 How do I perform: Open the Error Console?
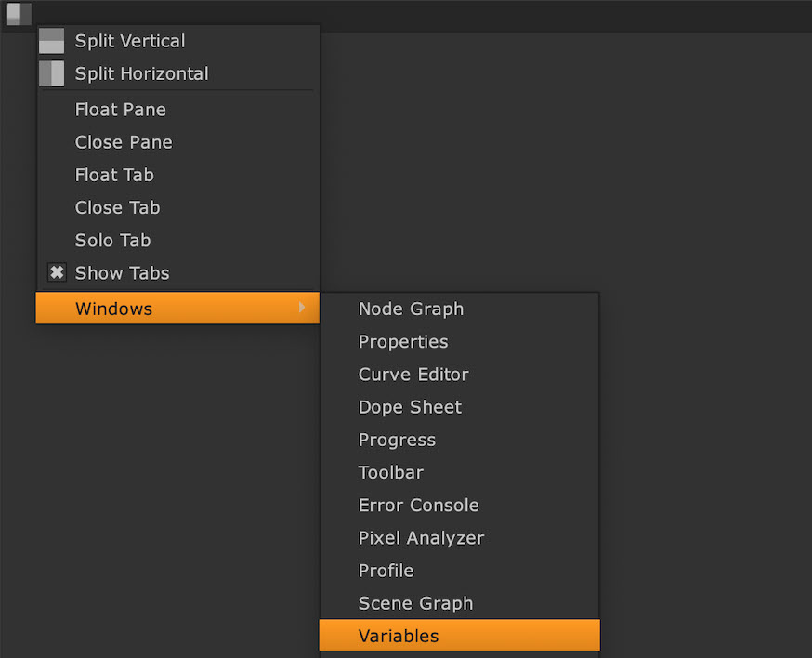point(418,506)
